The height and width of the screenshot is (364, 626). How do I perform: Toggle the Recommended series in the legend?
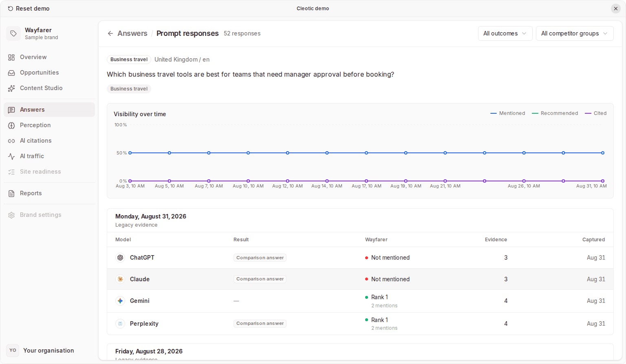coord(555,113)
